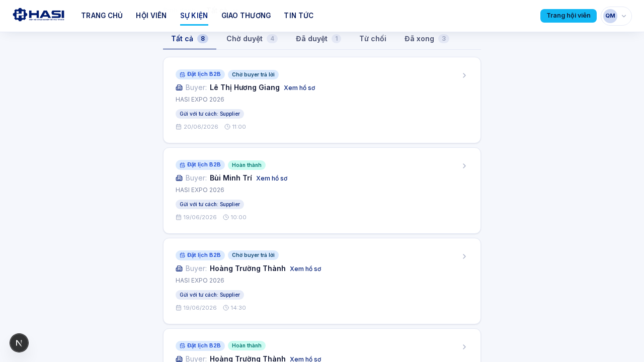Click the building icon beside Bùi Minh Trí
The height and width of the screenshot is (362, 644).
[179, 178]
